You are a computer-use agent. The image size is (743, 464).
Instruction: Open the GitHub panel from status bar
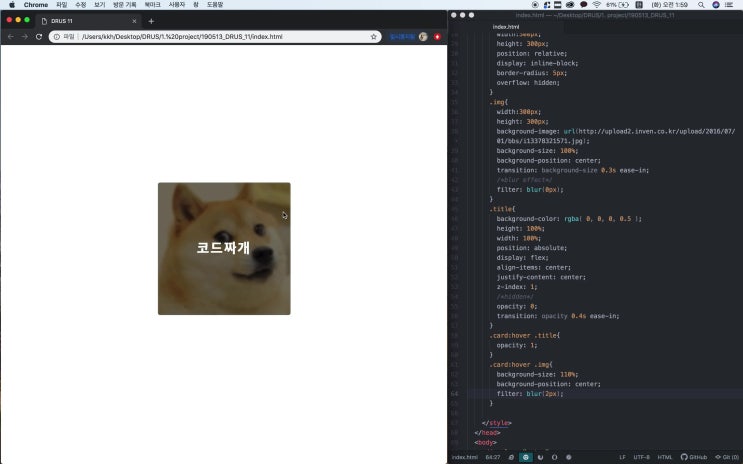coord(693,457)
